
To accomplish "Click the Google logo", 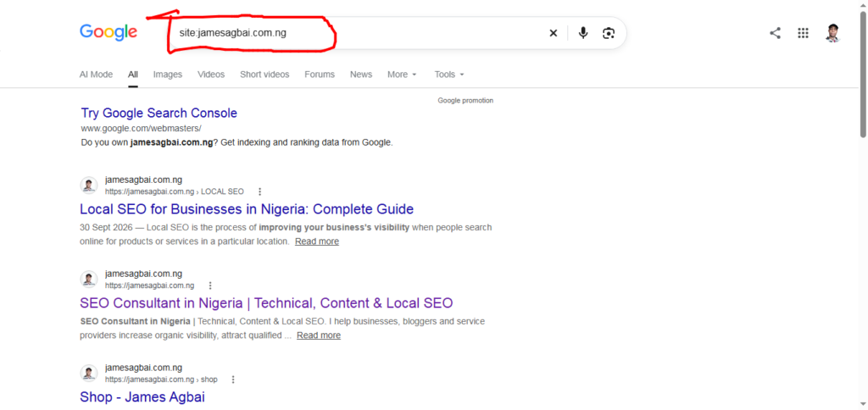I will 108,33.
